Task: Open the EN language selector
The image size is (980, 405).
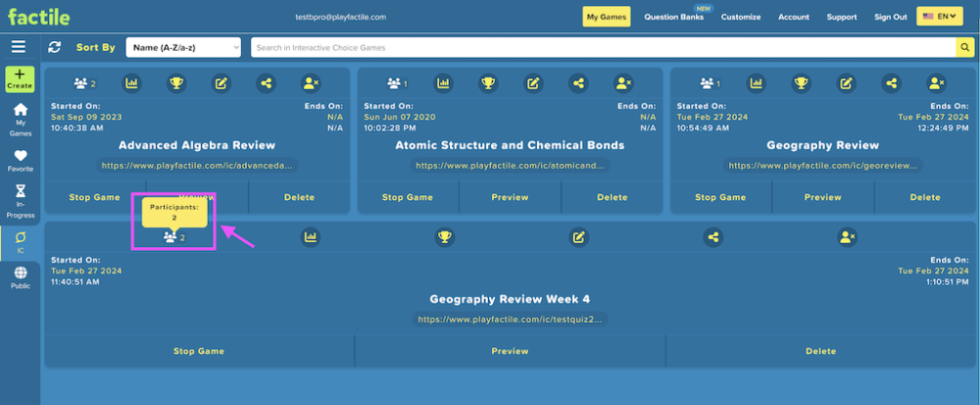Action: pyautogui.click(x=940, y=17)
